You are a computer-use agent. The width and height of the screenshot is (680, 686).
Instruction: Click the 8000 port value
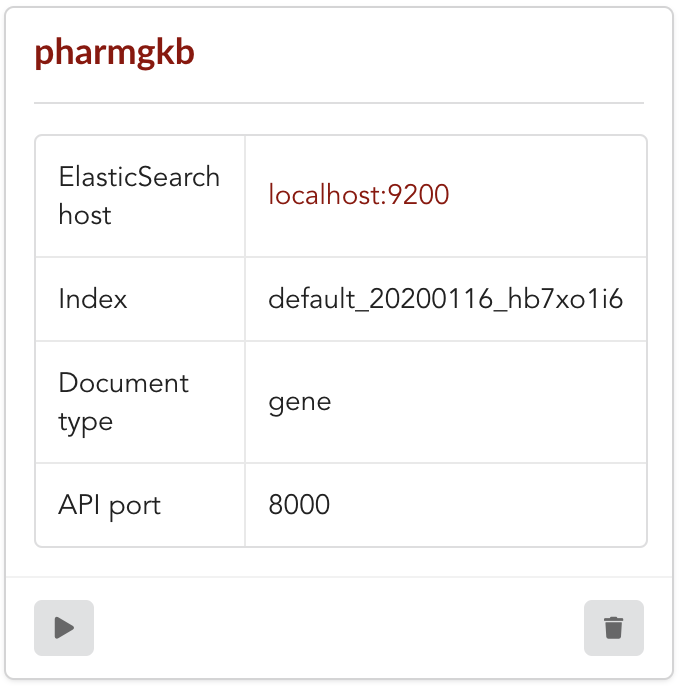299,504
